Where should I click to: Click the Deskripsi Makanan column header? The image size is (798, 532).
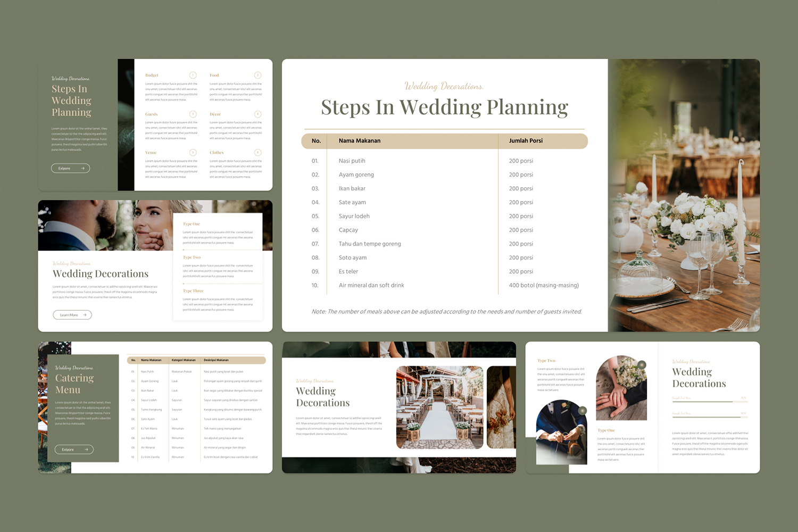[216, 360]
